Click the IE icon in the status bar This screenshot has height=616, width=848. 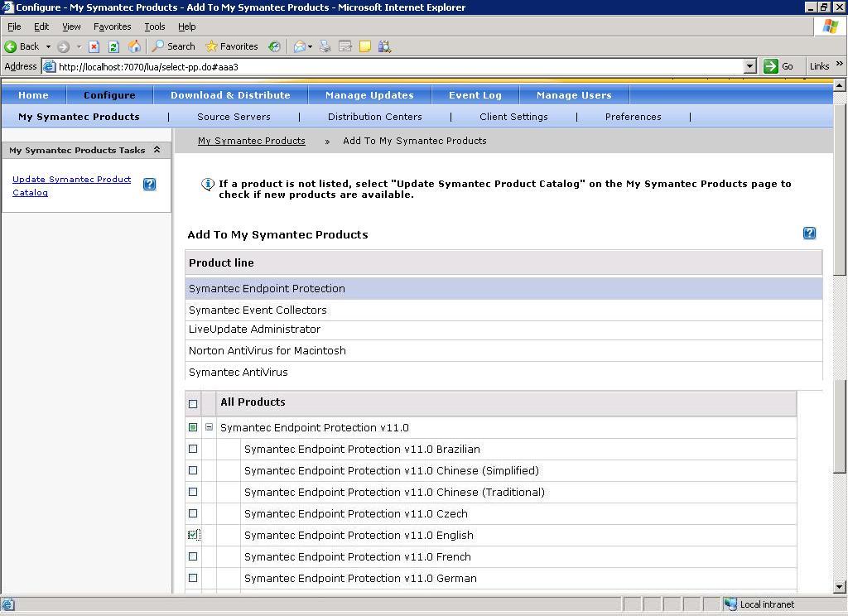point(8,604)
